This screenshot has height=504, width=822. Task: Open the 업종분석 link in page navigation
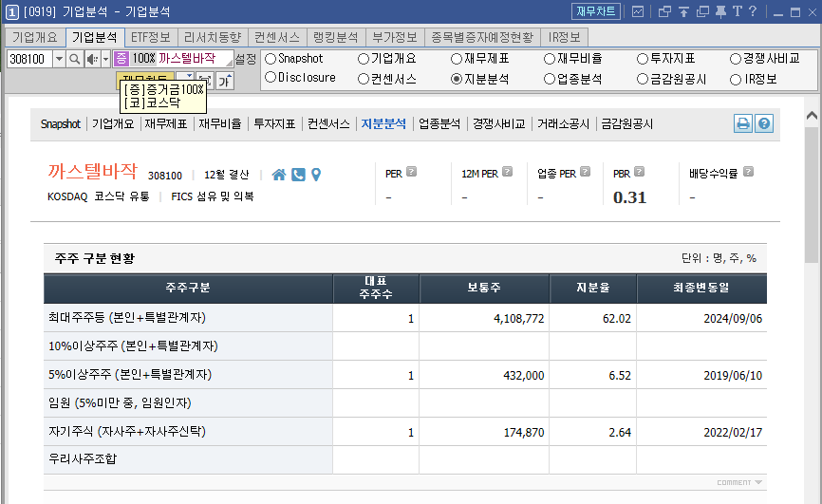point(439,124)
